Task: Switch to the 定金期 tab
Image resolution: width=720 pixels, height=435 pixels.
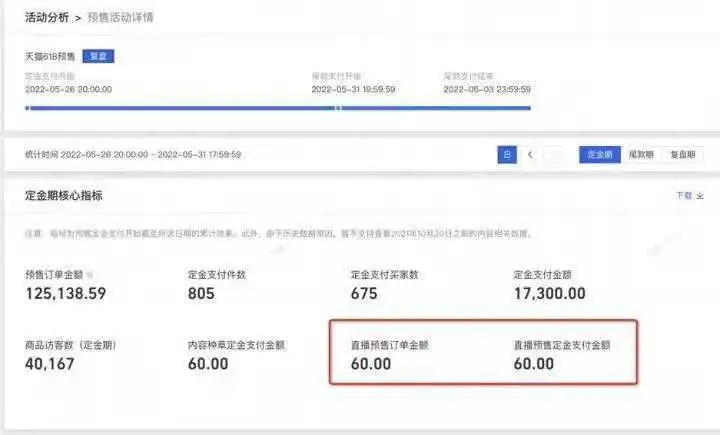Action: [x=600, y=155]
